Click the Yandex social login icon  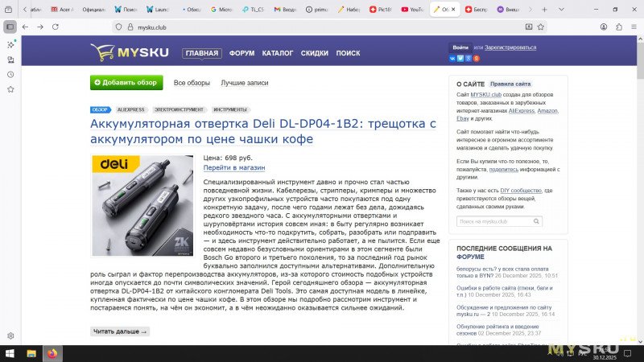(x=477, y=59)
